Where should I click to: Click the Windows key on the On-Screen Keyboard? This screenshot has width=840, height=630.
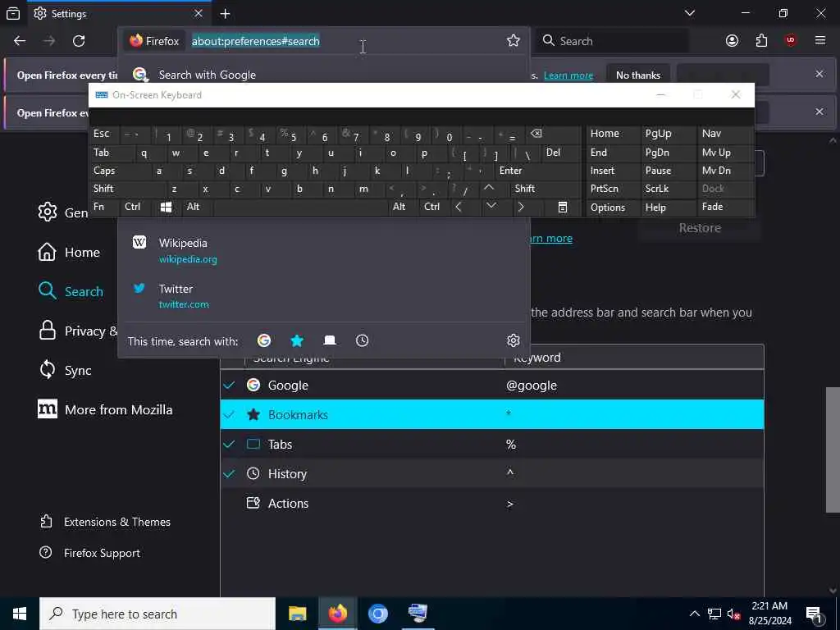coord(166,208)
